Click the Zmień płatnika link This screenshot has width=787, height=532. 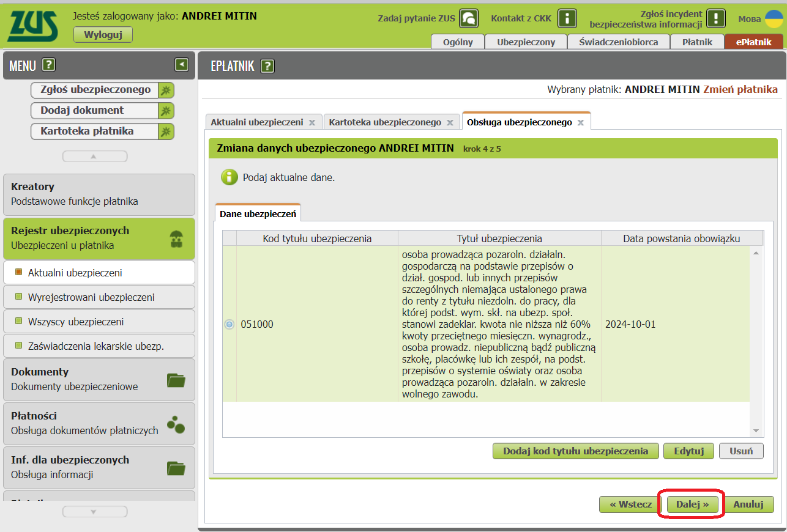click(740, 89)
